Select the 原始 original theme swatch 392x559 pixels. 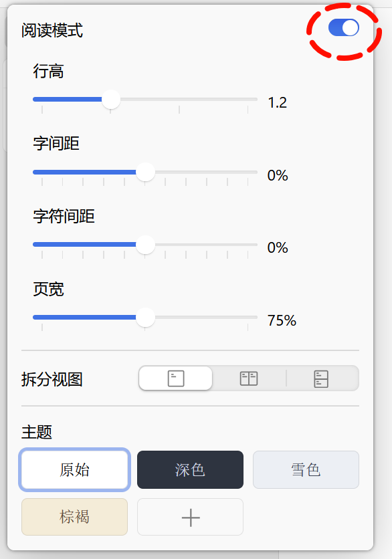(74, 470)
